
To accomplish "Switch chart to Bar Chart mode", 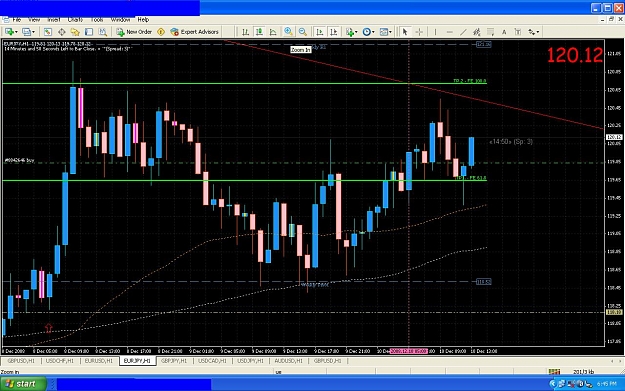I will click(245, 32).
